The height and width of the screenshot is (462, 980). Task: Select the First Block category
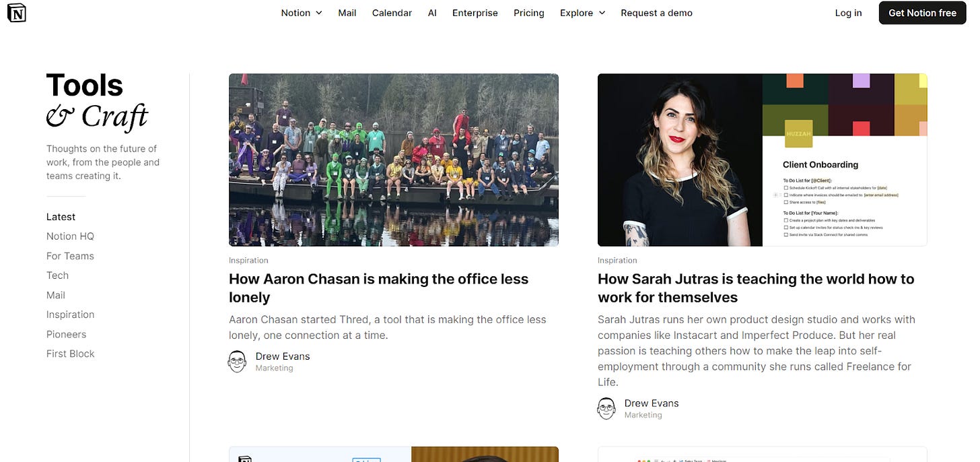[70, 354]
